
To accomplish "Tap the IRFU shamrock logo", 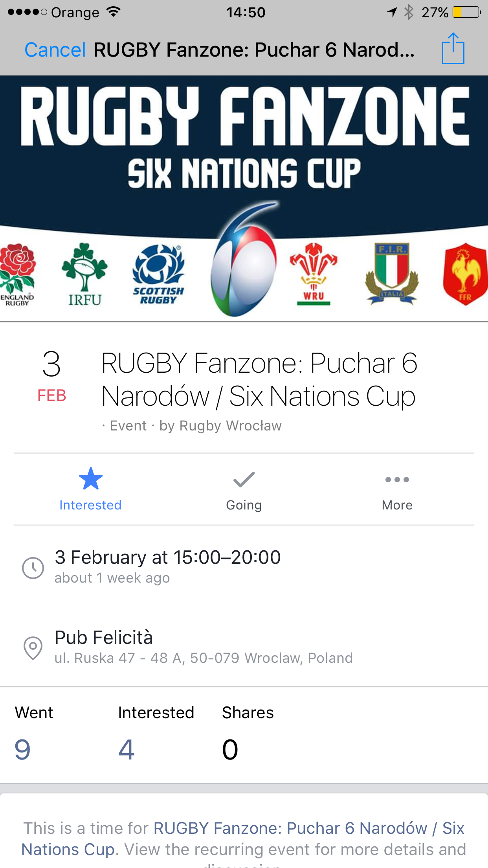I will (x=84, y=274).
